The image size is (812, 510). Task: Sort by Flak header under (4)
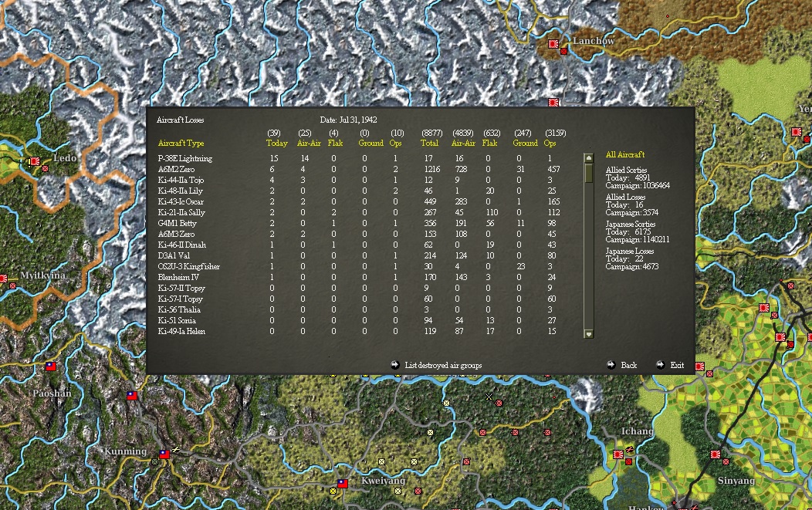pyautogui.click(x=335, y=143)
